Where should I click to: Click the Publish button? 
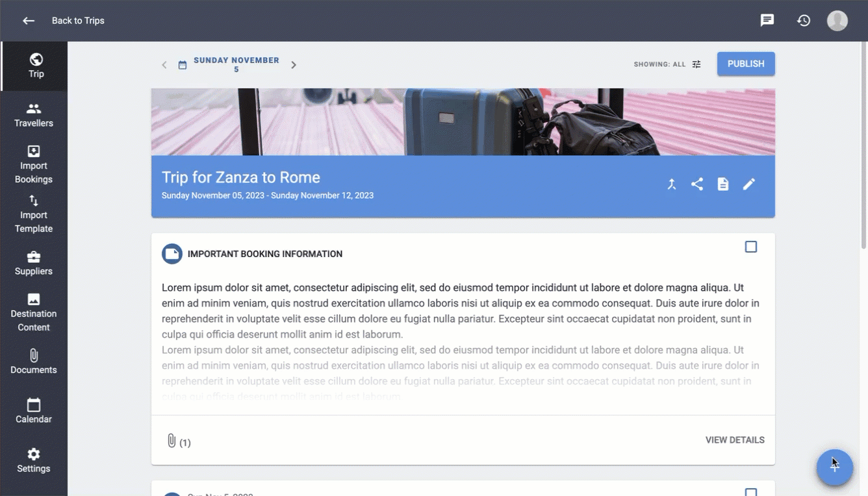click(746, 64)
